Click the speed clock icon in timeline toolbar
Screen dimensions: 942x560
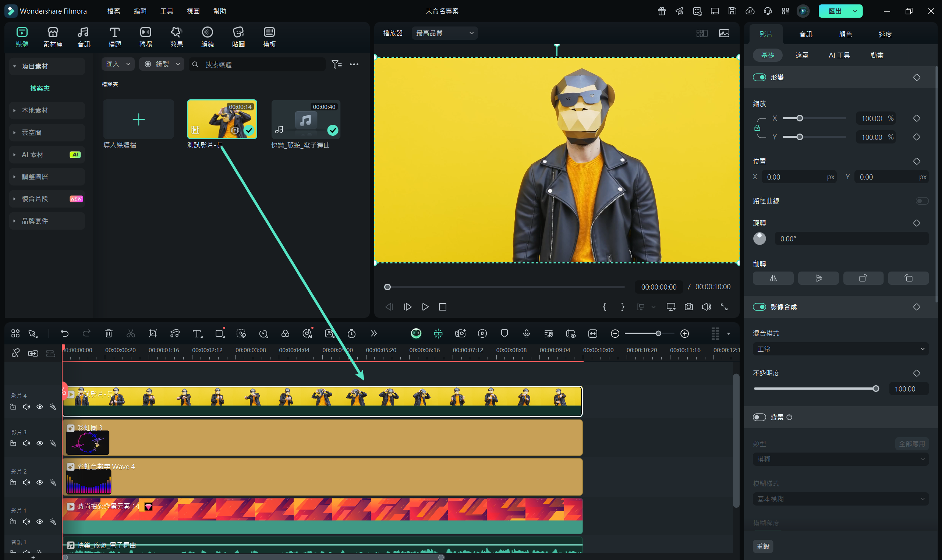click(263, 333)
